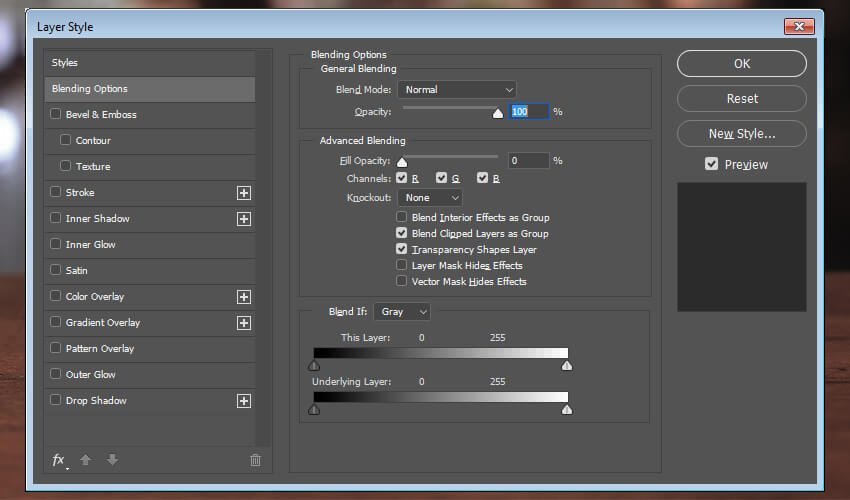Enable the Color Overlay checkbox

[55, 296]
